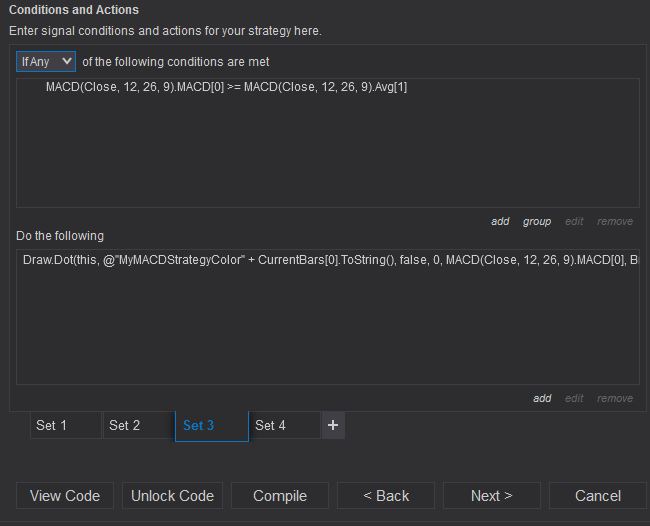The width and height of the screenshot is (650, 526).
Task: Switch to the Set 2 tab
Action: [138, 425]
